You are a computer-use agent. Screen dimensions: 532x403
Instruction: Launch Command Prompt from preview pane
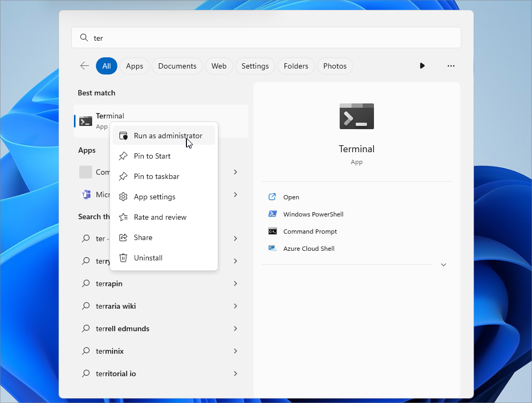310,231
